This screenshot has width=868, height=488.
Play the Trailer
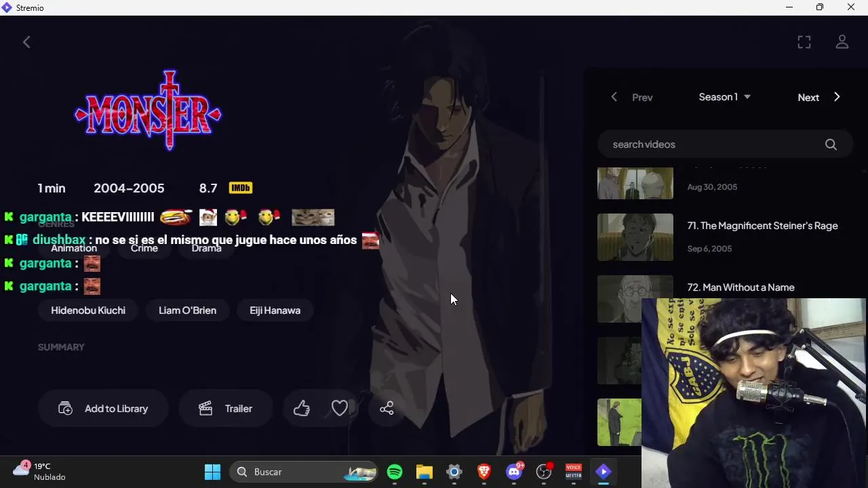(226, 408)
